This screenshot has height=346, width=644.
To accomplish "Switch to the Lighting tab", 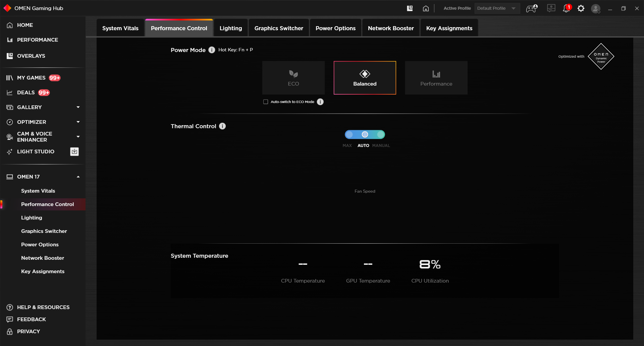I will (x=231, y=28).
